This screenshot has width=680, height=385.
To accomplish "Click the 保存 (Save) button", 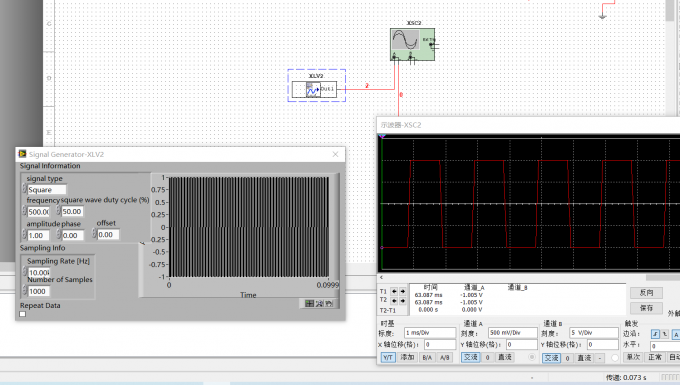I will (646, 308).
